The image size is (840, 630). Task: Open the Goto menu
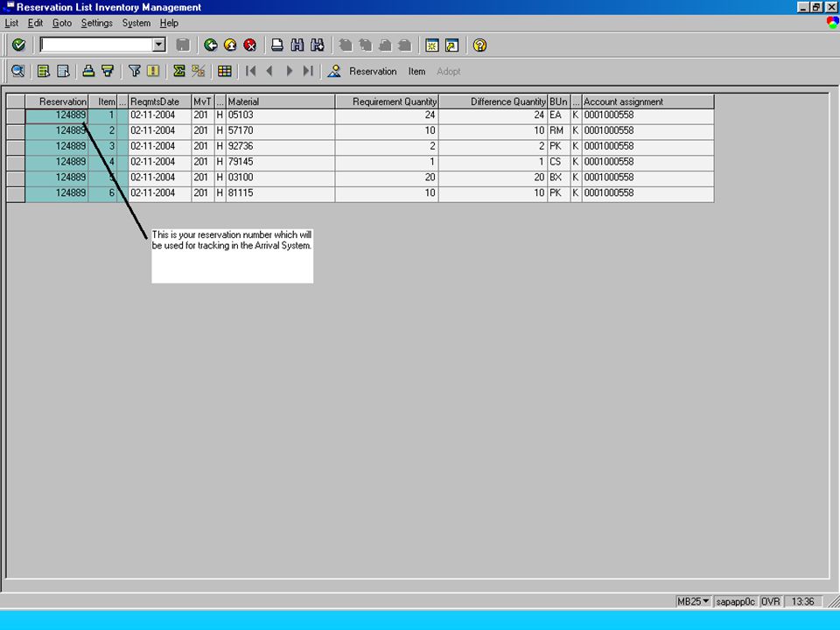62,23
